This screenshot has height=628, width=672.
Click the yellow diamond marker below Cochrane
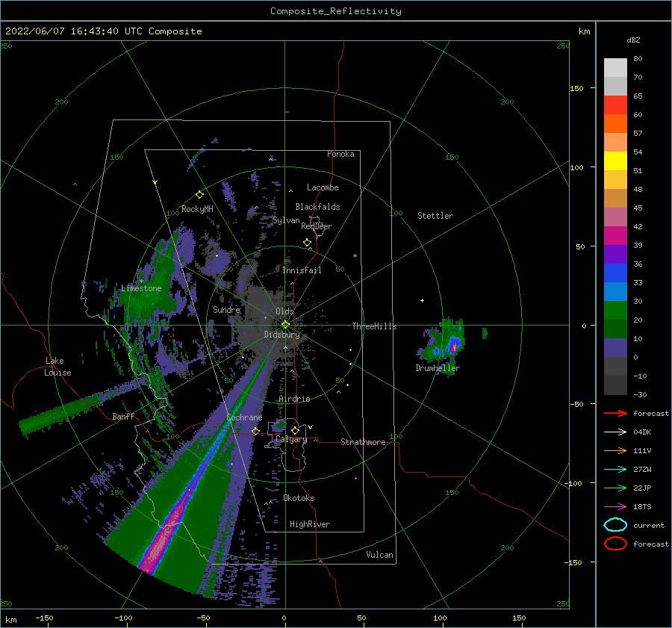255,431
